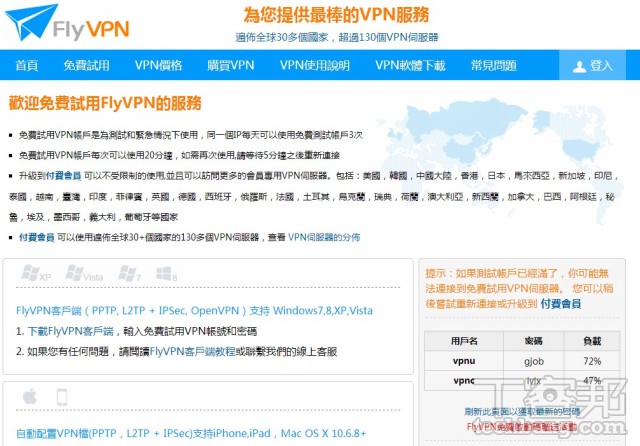
Task: Open the iPhone, iPad, Mac OS X auto-config link
Action: coord(191,433)
